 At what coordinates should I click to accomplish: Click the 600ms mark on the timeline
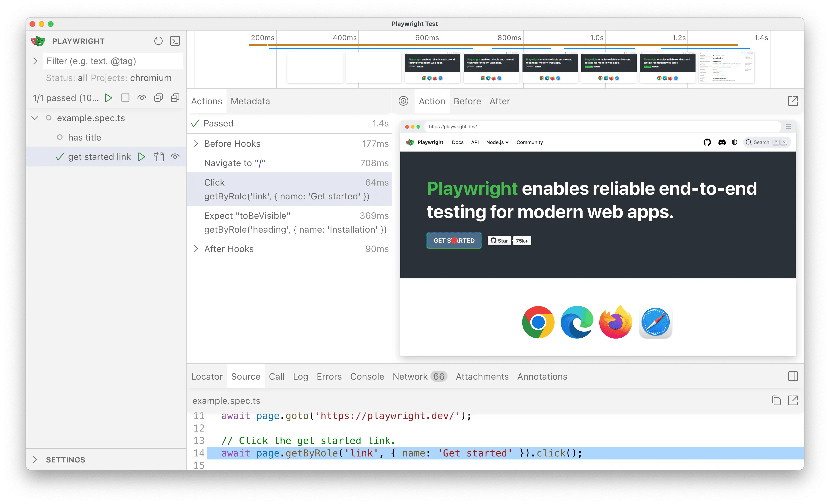(426, 38)
